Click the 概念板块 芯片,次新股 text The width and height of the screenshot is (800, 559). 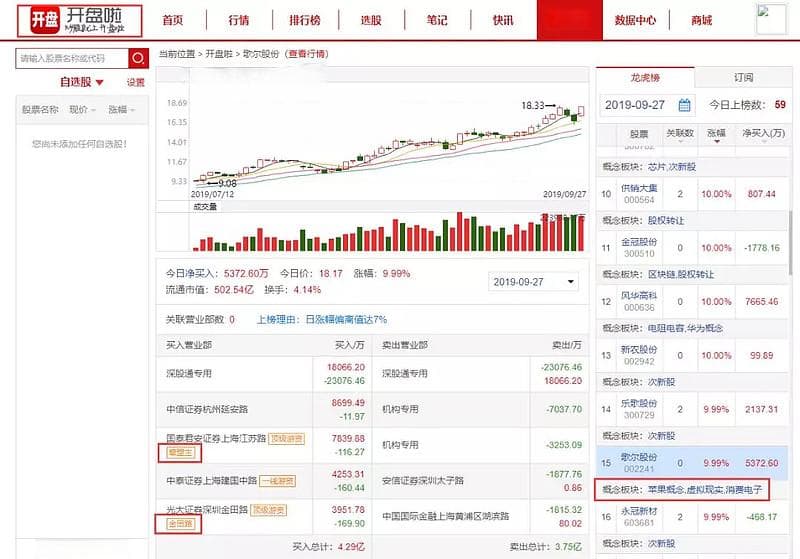coord(649,167)
